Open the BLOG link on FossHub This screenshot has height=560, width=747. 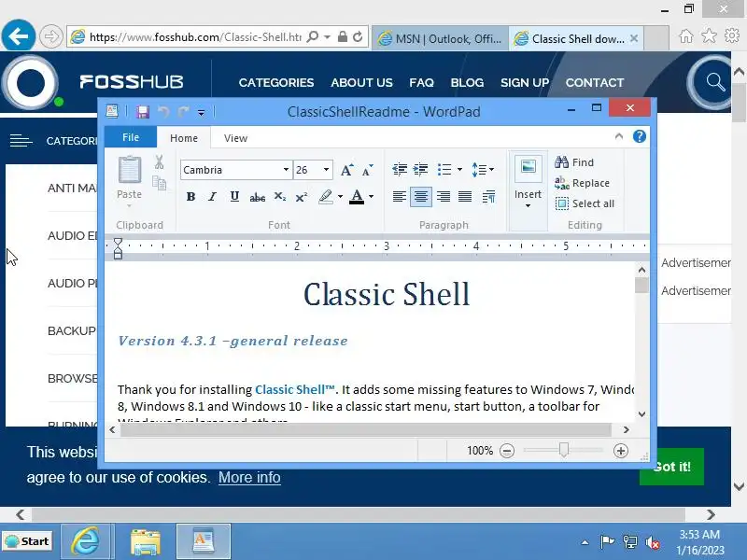click(x=467, y=83)
